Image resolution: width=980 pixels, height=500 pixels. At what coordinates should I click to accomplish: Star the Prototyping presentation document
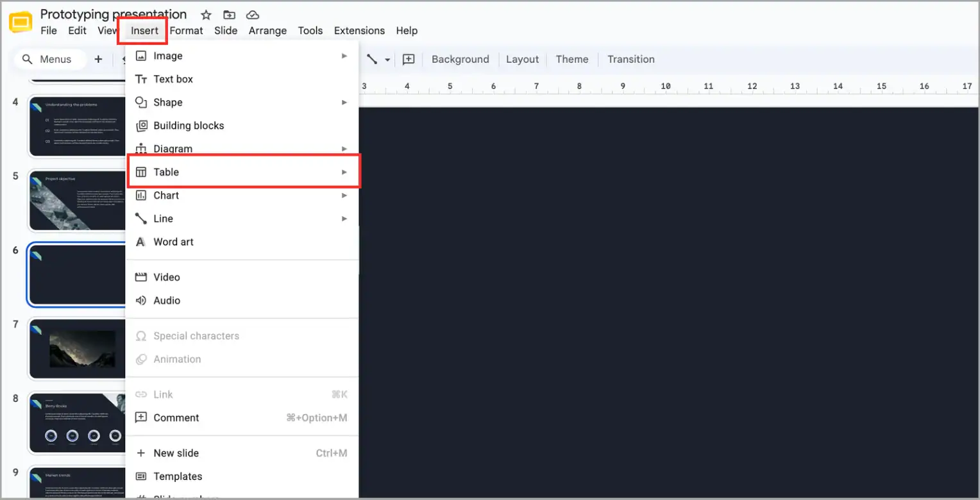(206, 14)
